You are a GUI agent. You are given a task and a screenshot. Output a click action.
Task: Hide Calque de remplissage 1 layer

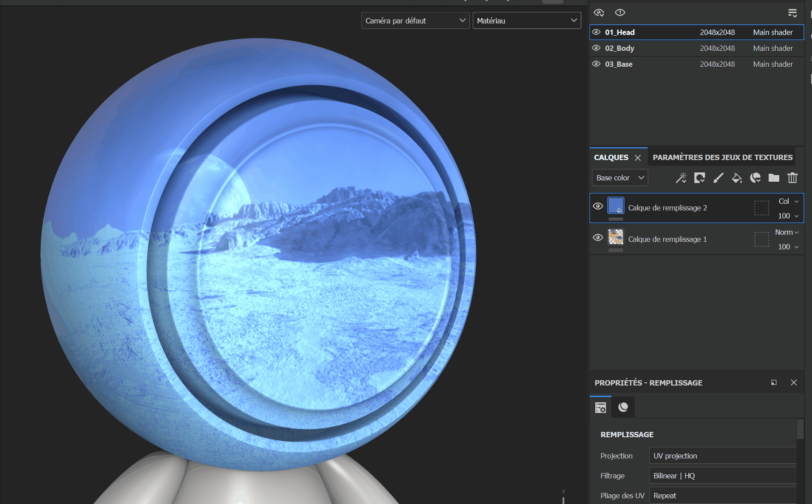pyautogui.click(x=598, y=237)
